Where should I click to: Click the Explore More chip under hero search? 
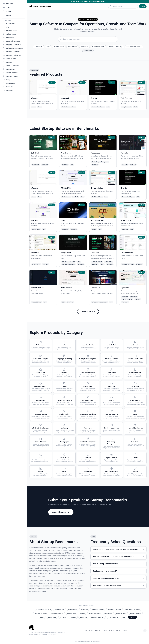point(88,51)
